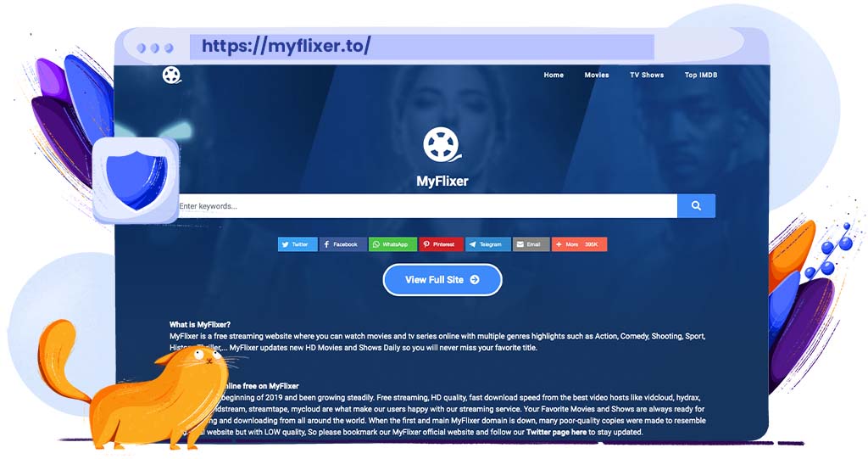Viewport: 868px width, 459px height.
Task: Click the magnifier search button
Action: click(x=696, y=205)
